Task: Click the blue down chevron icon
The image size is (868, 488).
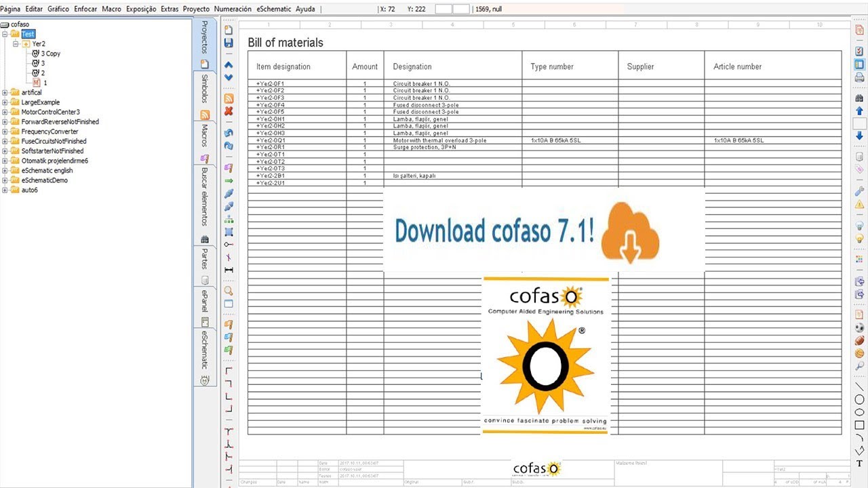Action: tap(229, 77)
